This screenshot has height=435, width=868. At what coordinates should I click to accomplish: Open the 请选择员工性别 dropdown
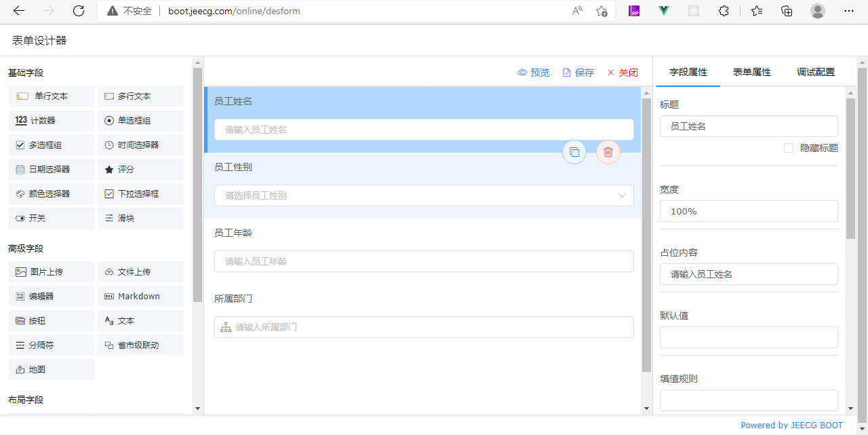[424, 195]
